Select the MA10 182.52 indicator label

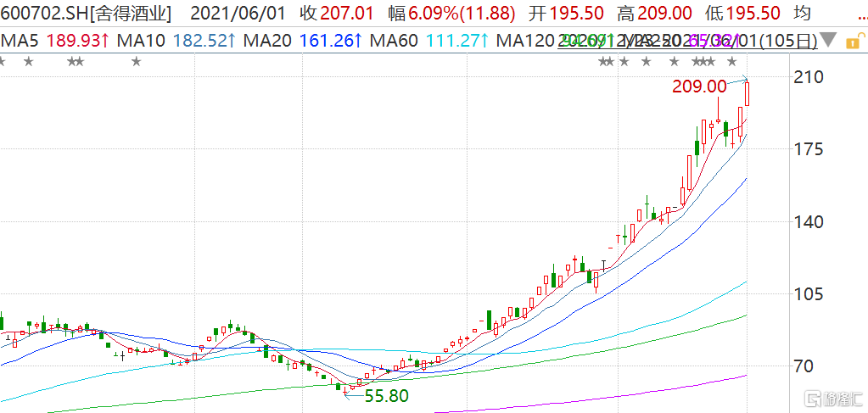(x=175, y=40)
